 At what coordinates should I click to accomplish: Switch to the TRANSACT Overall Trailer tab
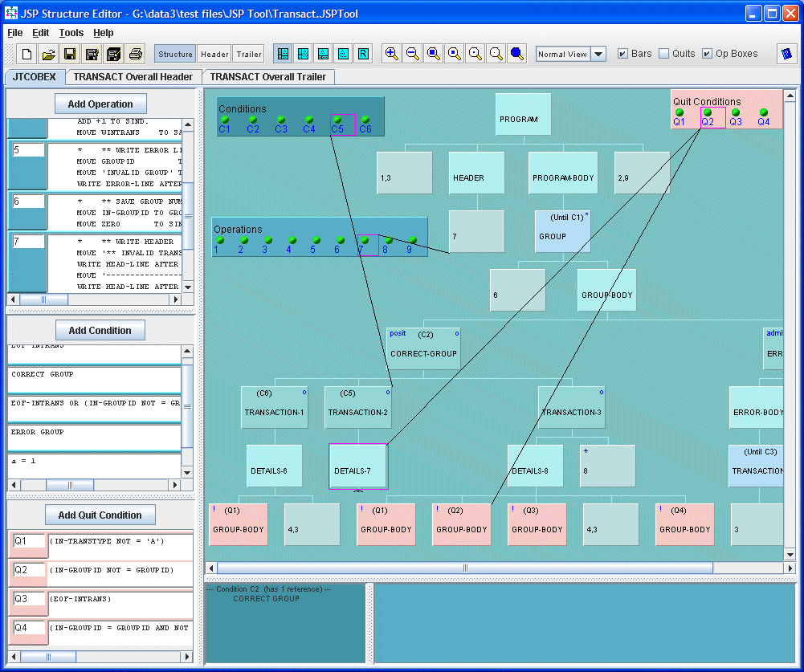[x=270, y=76]
